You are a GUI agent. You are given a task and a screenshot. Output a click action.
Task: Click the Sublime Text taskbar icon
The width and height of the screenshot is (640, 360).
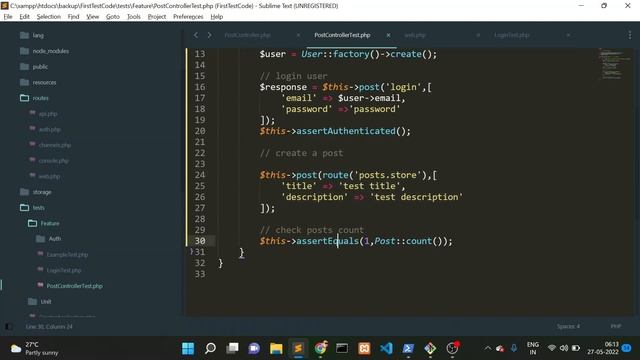pos(298,348)
